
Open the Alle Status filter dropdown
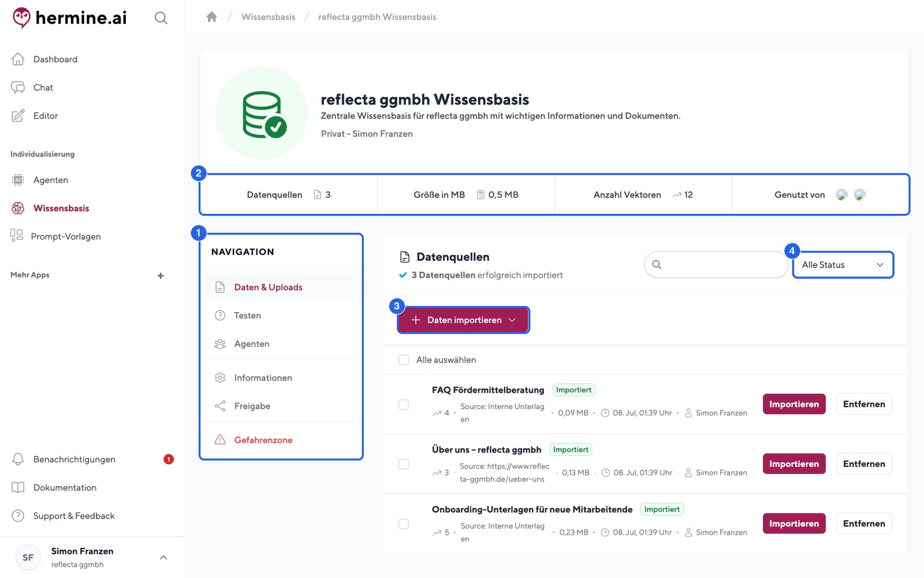coord(843,265)
